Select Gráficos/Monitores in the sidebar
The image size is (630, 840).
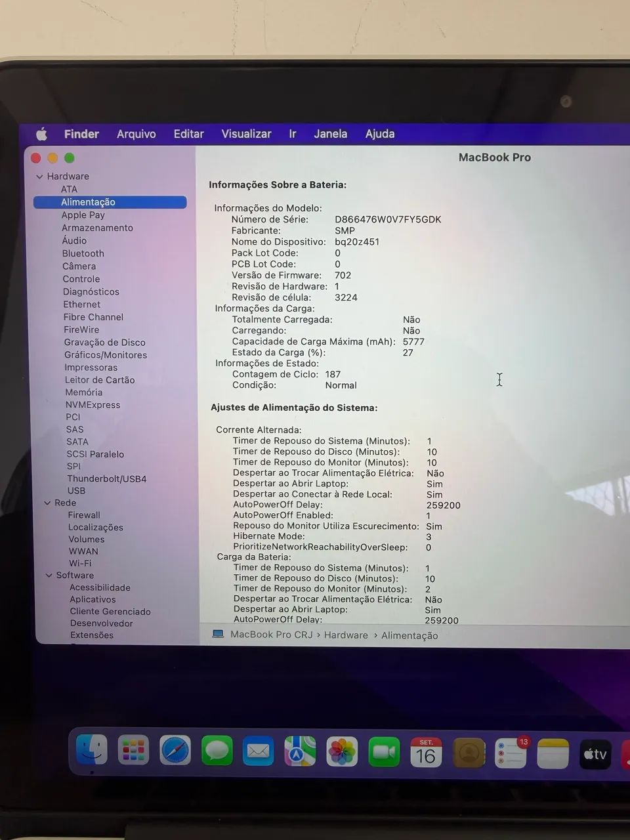tap(106, 355)
